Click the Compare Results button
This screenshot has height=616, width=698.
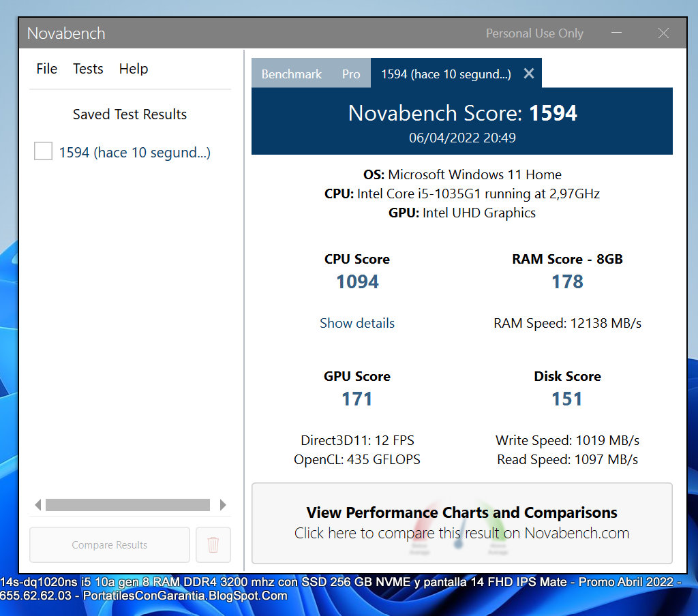pyautogui.click(x=110, y=544)
